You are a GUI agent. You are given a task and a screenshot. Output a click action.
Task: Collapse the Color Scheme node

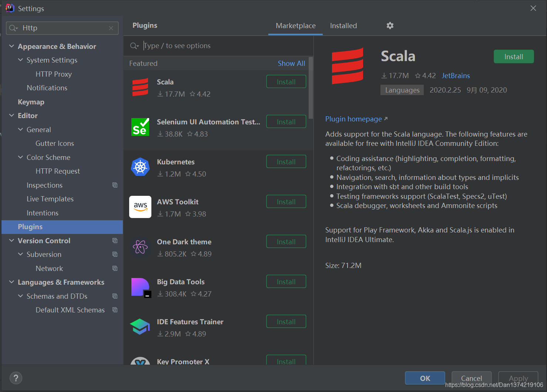pyautogui.click(x=20, y=157)
